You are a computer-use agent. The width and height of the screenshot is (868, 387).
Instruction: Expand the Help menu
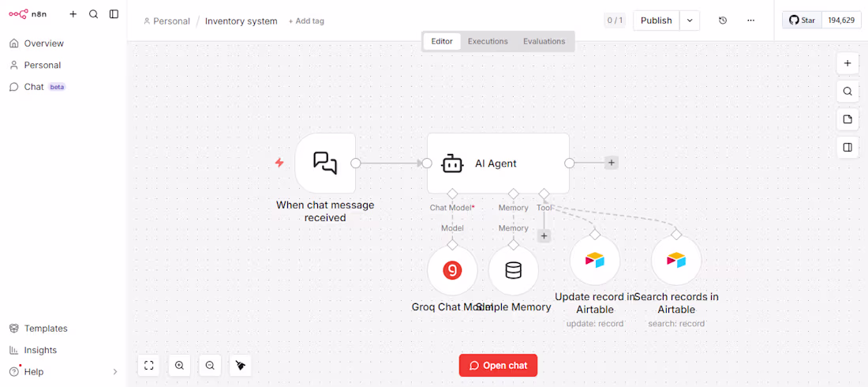[63, 371]
